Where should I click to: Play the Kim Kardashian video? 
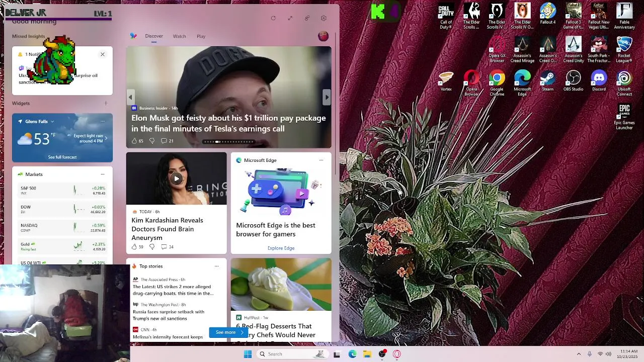tap(177, 178)
